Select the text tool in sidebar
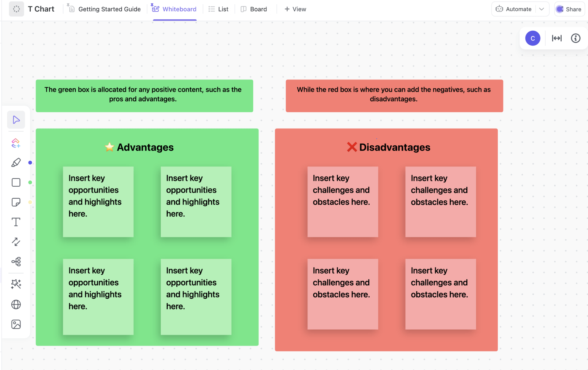This screenshot has width=588, height=370. 16,222
